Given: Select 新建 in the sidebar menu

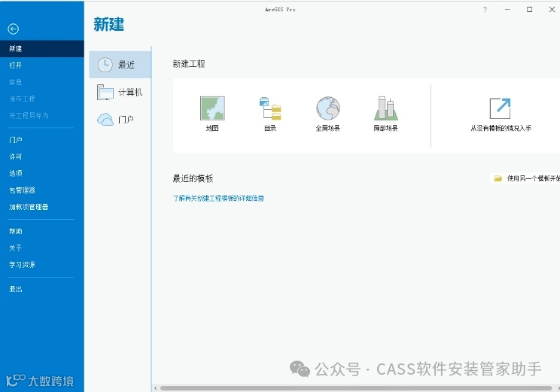Looking at the screenshot, I should pyautogui.click(x=42, y=49).
